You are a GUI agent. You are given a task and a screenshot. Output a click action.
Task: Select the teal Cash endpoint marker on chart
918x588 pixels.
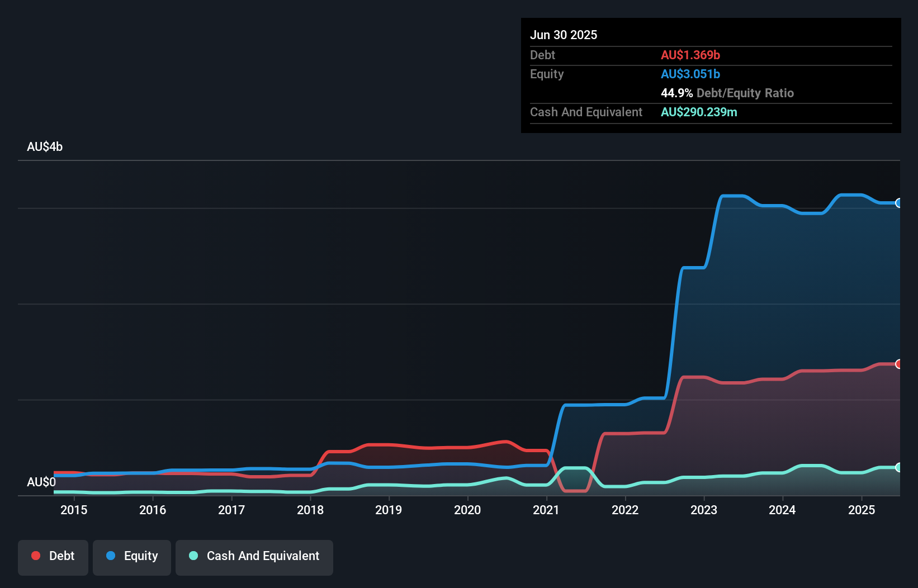point(899,467)
